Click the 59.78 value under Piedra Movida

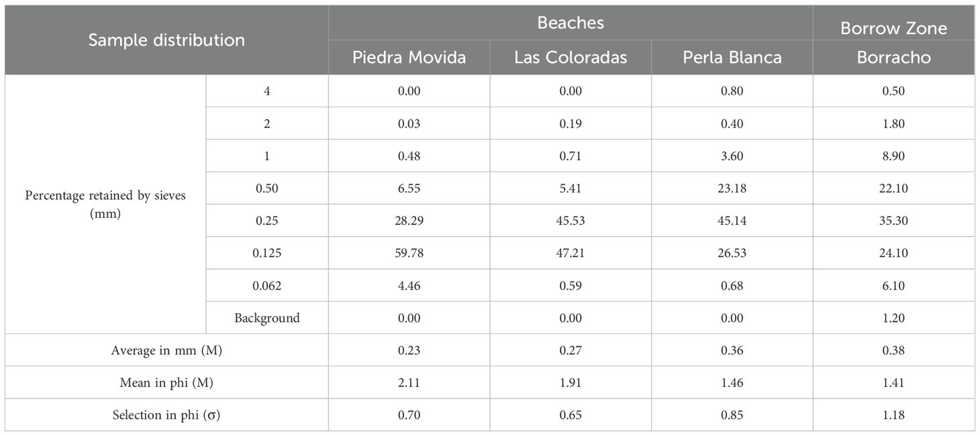409,254
